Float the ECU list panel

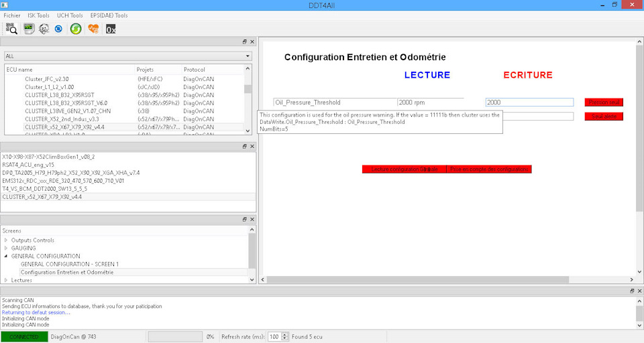click(x=245, y=42)
